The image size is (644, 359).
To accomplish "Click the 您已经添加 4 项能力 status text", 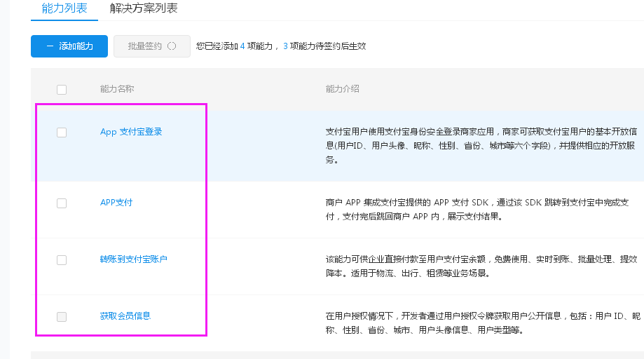I will 234,46.
